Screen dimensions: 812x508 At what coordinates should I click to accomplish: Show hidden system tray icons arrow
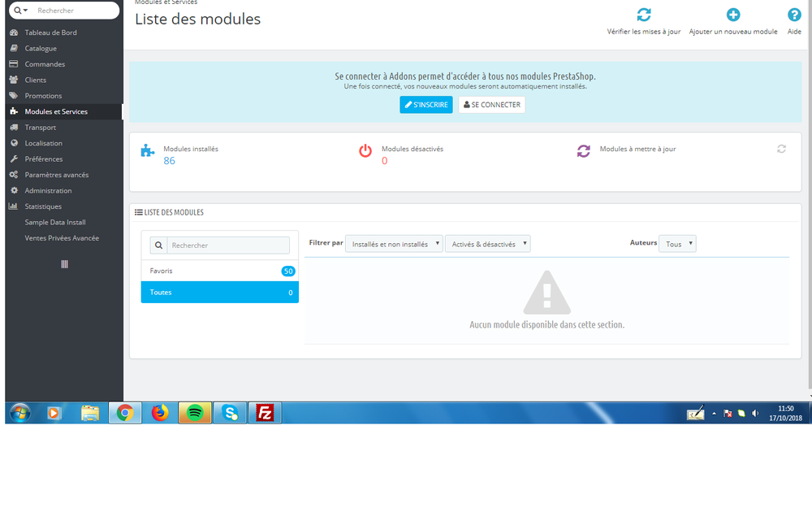[x=714, y=413]
